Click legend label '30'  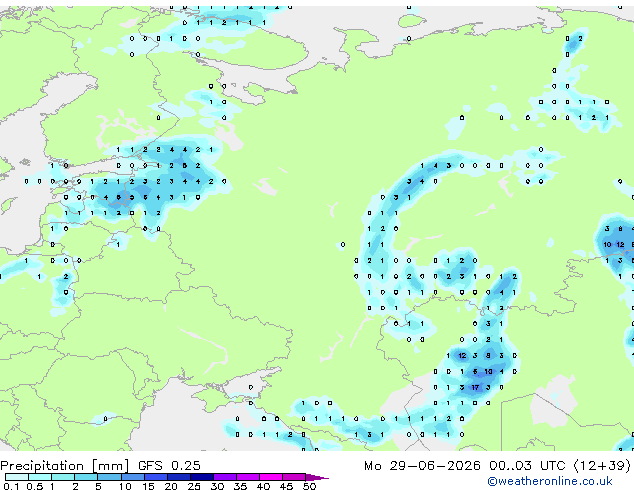coord(217,486)
